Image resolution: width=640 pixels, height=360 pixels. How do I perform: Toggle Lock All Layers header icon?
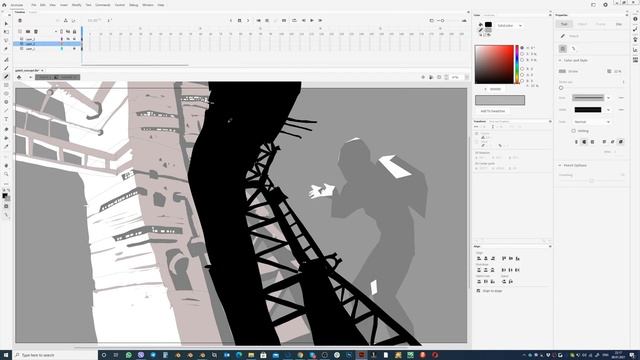[74, 31]
